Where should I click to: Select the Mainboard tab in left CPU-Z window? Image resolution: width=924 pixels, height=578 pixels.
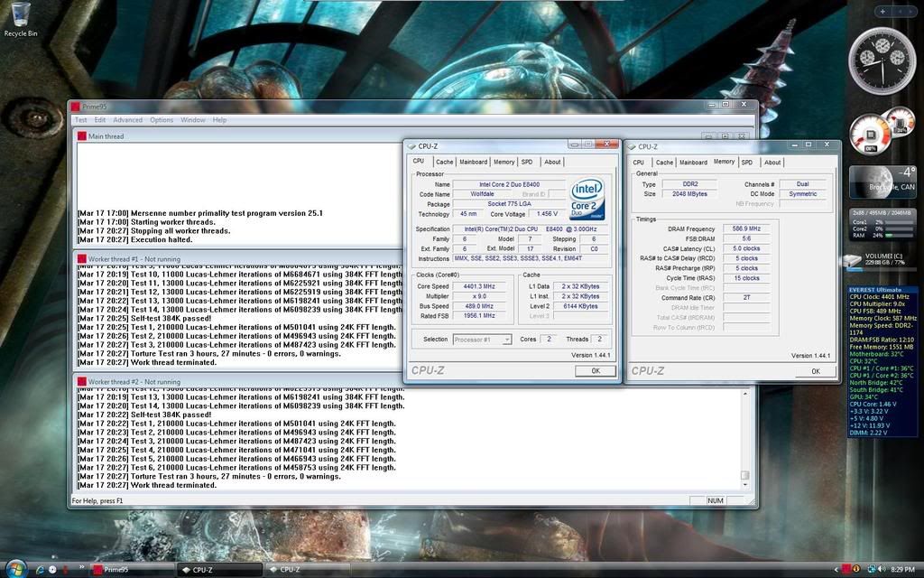click(473, 162)
